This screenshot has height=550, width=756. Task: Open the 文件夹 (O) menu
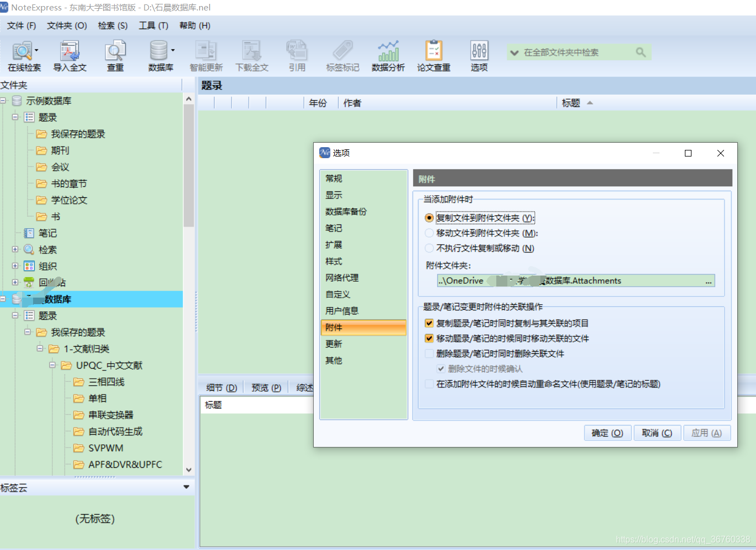click(67, 25)
